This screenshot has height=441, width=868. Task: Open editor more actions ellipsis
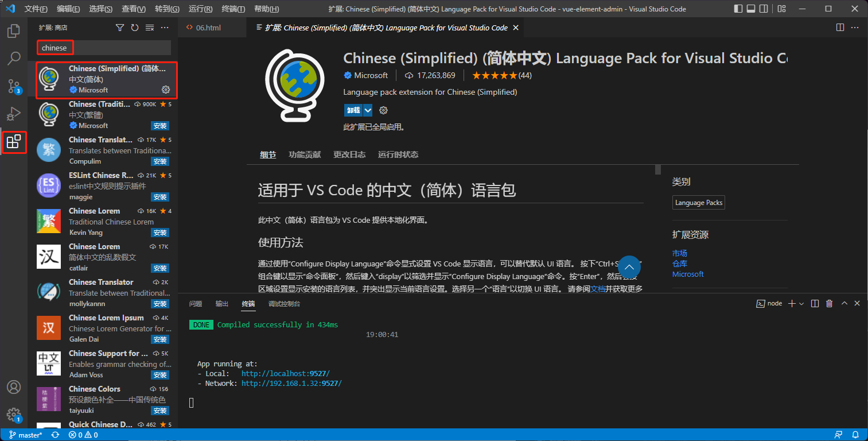[855, 28]
